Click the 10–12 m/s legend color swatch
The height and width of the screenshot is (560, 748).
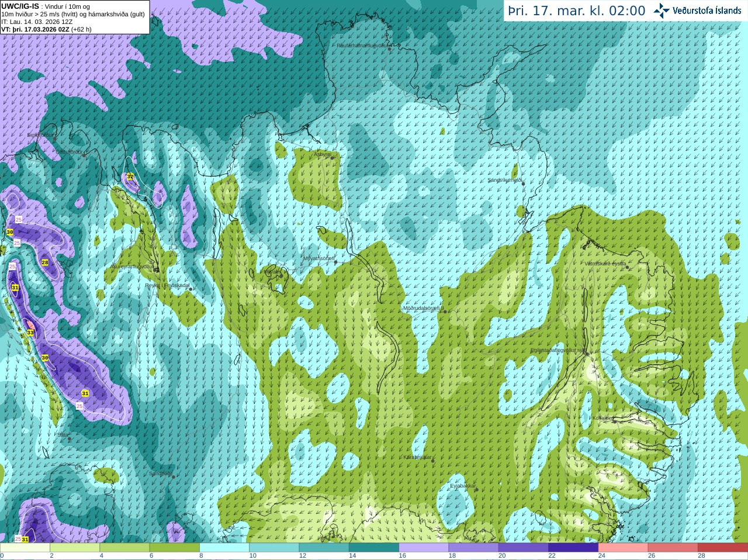pos(274,548)
